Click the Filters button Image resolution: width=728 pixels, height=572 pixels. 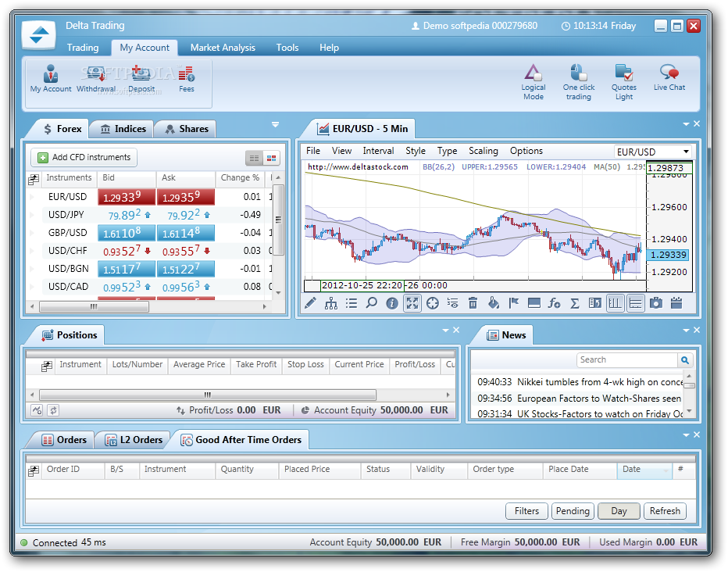[x=526, y=511]
